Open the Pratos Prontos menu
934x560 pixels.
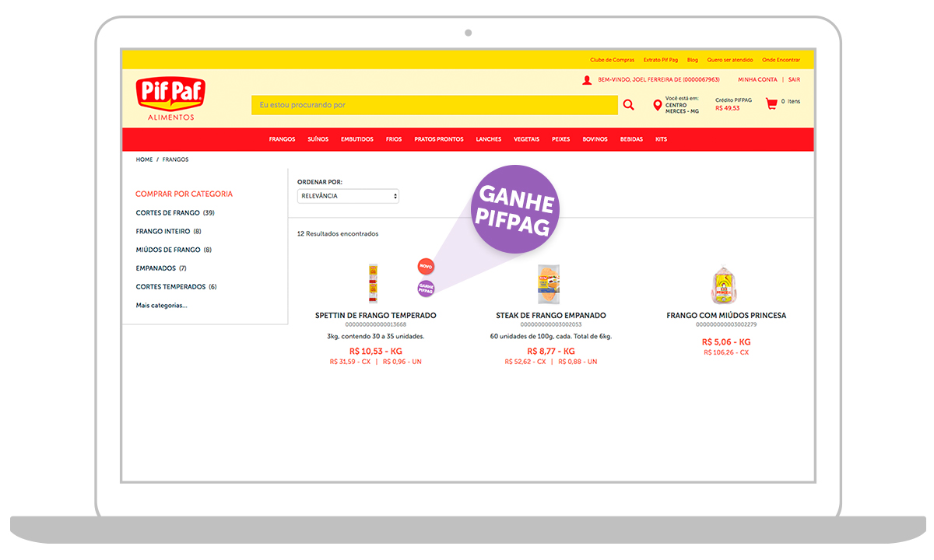point(439,139)
